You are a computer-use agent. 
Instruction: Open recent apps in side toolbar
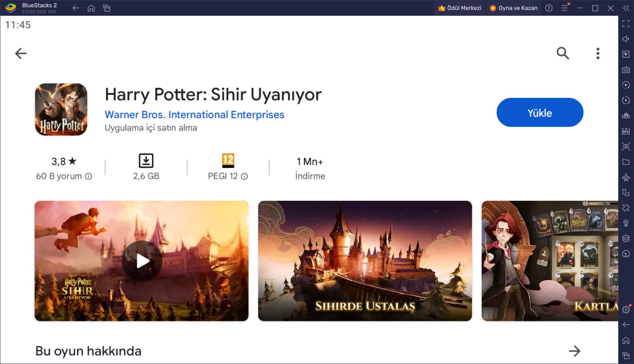point(626,356)
